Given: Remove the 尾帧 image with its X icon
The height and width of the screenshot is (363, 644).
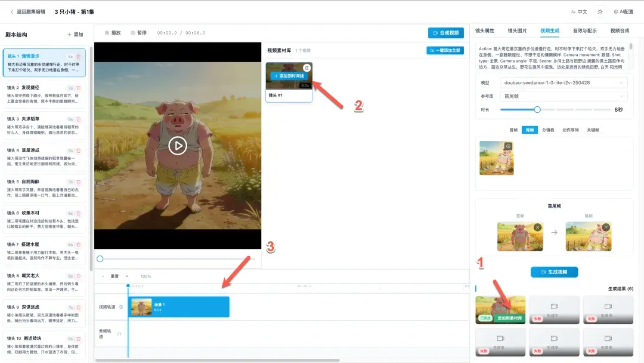Looking at the screenshot, I should 606,227.
